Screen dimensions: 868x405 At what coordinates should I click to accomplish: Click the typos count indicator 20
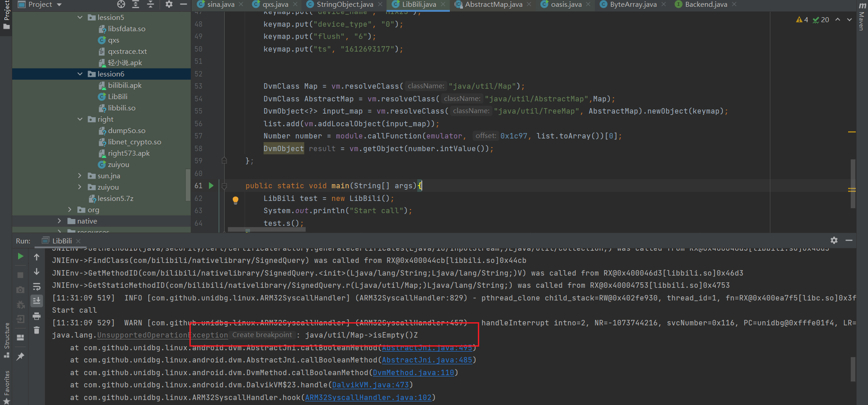pos(821,19)
